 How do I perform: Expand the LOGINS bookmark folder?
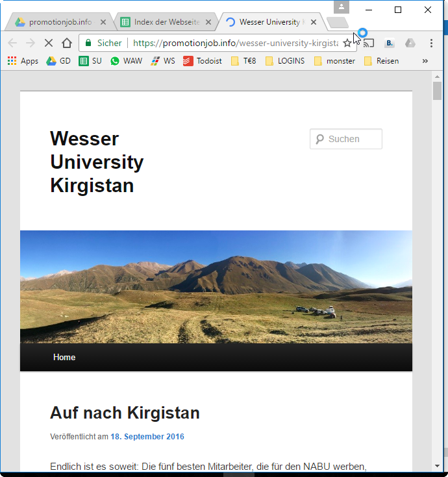[x=284, y=61]
